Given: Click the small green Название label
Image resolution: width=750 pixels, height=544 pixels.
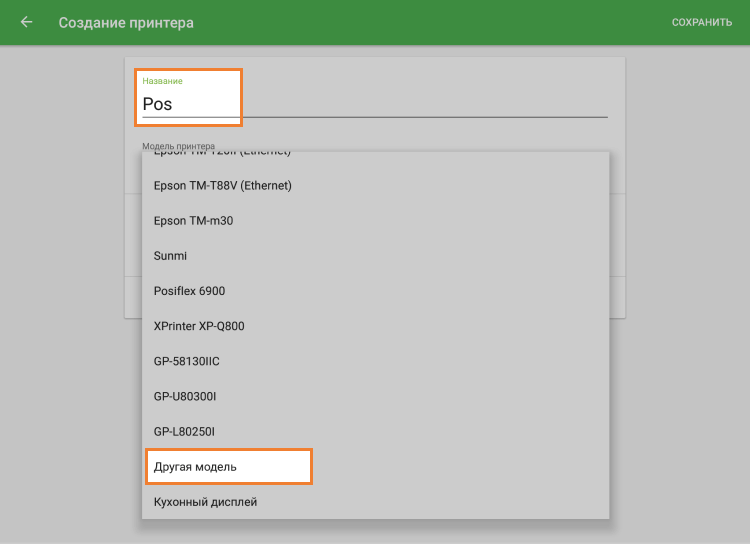Looking at the screenshot, I should [162, 80].
